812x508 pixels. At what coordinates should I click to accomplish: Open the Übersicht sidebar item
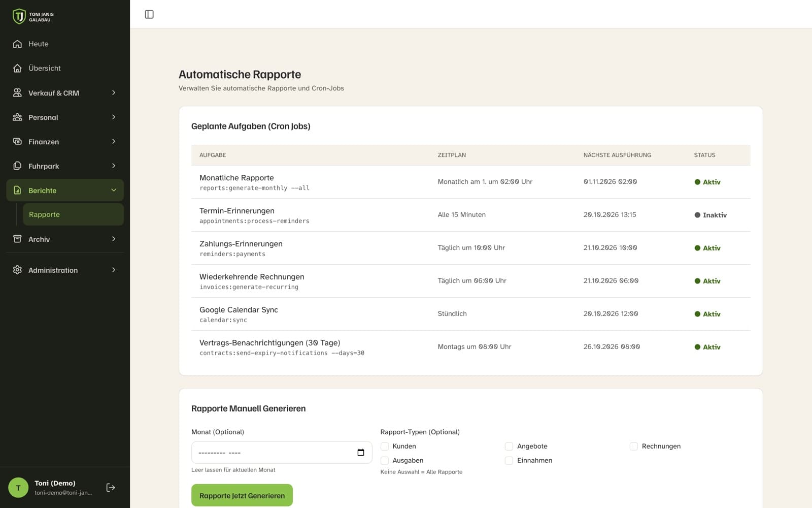coord(65,68)
